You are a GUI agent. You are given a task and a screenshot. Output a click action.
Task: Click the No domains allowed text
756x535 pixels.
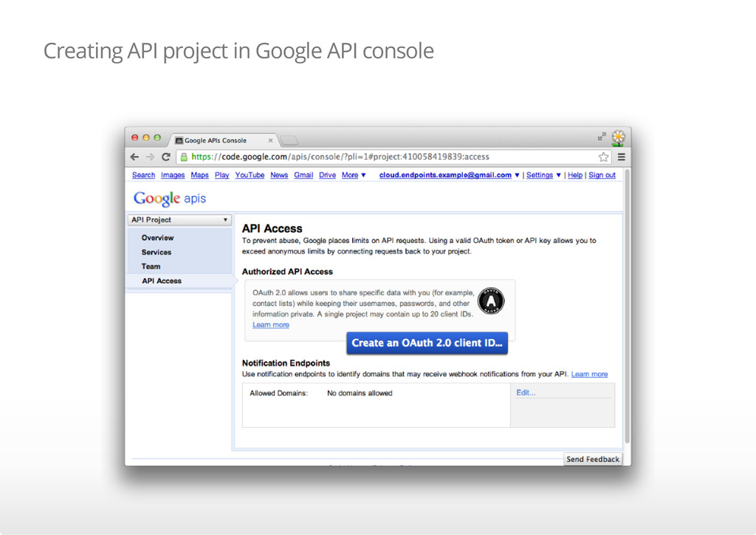[x=360, y=393]
